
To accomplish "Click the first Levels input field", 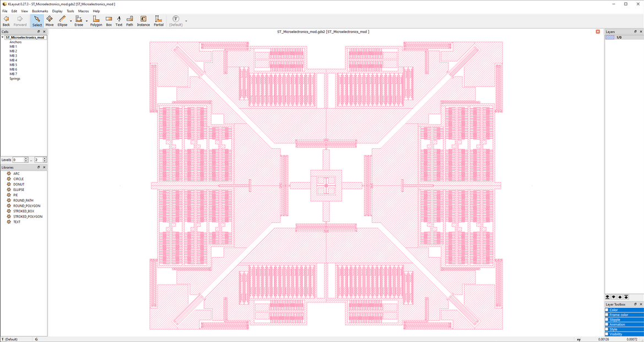I will coord(19,160).
